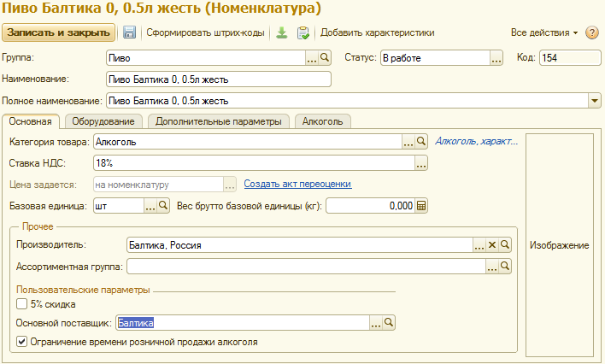Choose Статус via ellipsis button
Screen dimensions: 605x364
496,58
